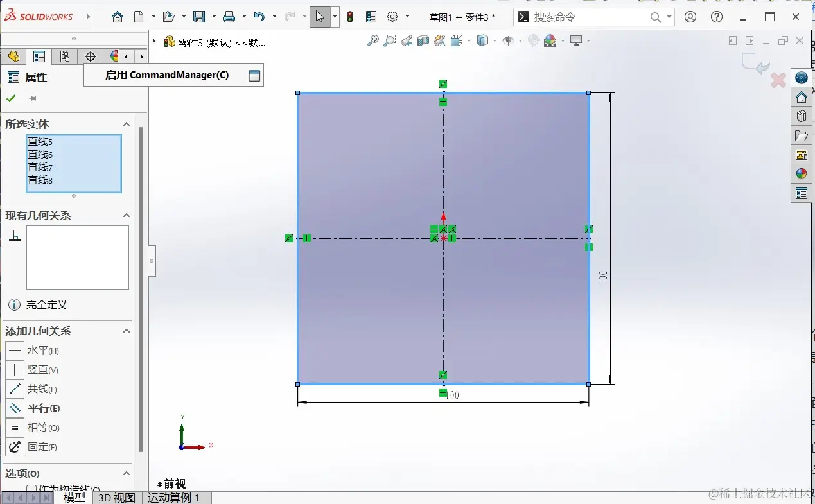The height and width of the screenshot is (504, 815).
Task: Open dropdown arrow next to Save icon
Action: pyautogui.click(x=214, y=17)
